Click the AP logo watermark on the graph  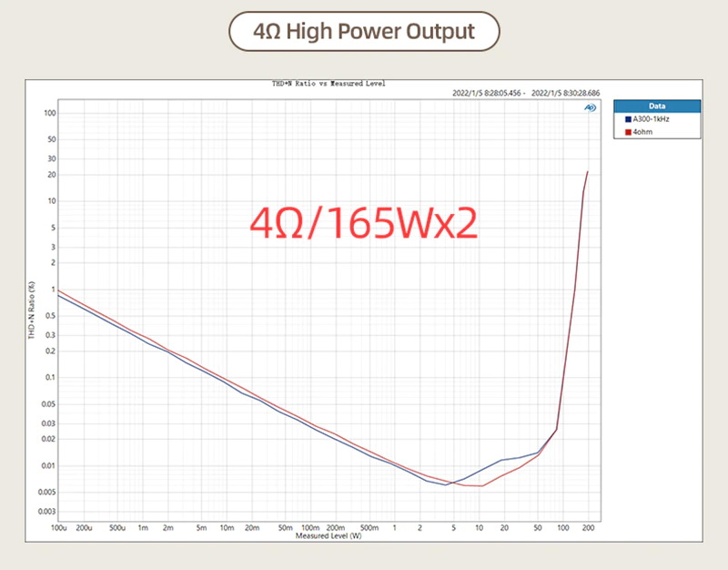click(x=590, y=108)
